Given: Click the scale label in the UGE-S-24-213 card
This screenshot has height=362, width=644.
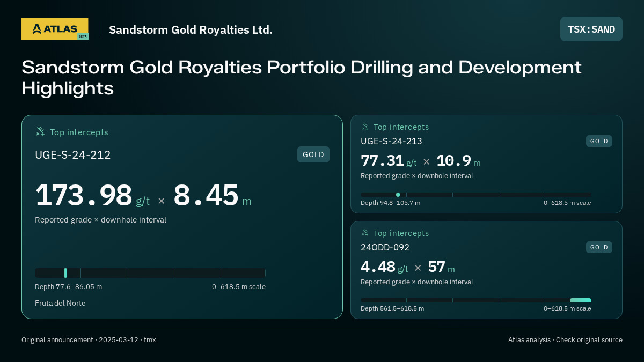Looking at the screenshot, I should 567,203.
